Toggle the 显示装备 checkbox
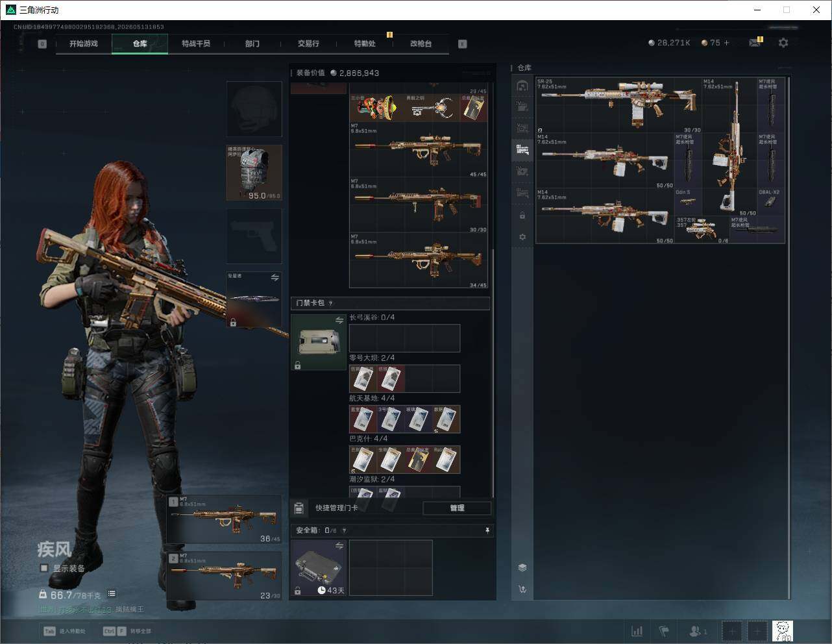Screen dimensions: 832x644 [44, 568]
